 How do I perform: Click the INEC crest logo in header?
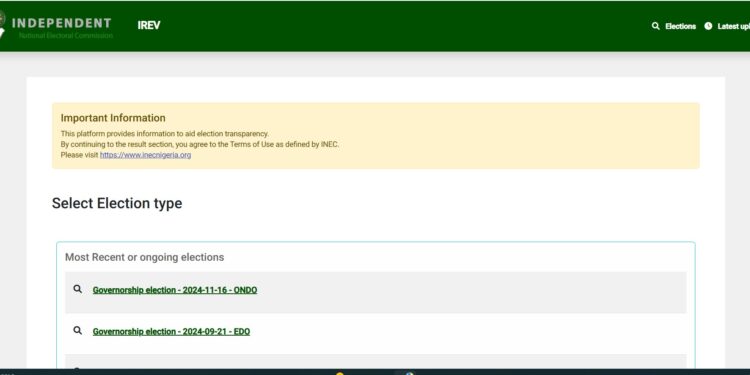pyautogui.click(x=2, y=24)
